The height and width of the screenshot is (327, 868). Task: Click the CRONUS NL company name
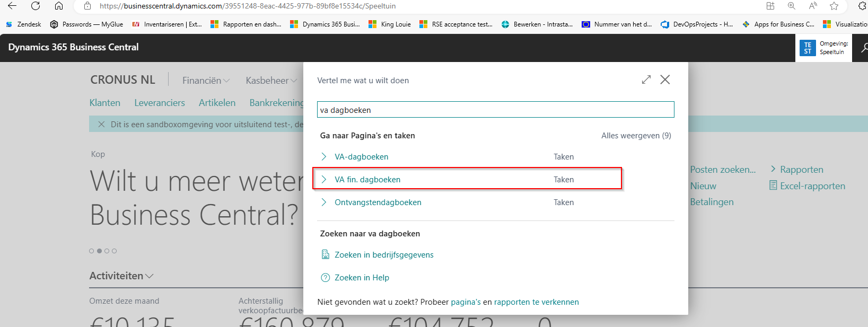pos(123,79)
